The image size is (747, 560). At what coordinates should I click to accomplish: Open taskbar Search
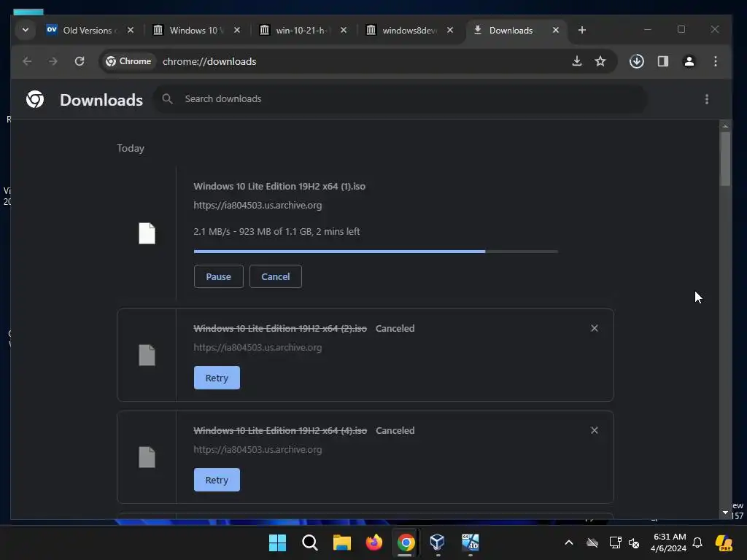[x=309, y=542]
